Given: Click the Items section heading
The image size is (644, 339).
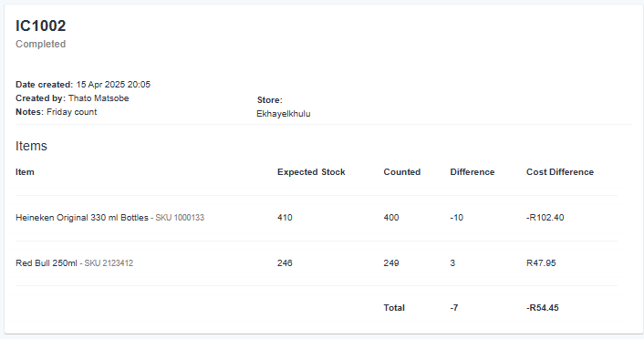Looking at the screenshot, I should tap(31, 146).
